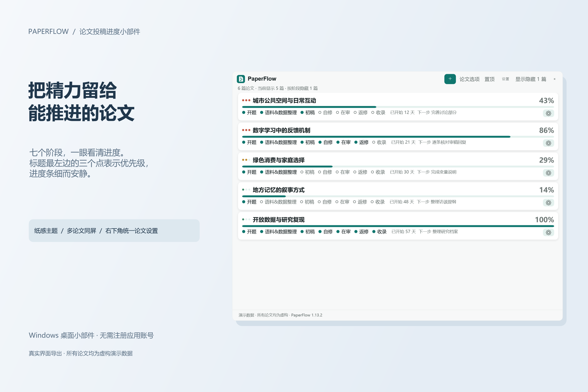588x392 pixels.
Task: Click the 100% progress value
Action: tap(544, 219)
